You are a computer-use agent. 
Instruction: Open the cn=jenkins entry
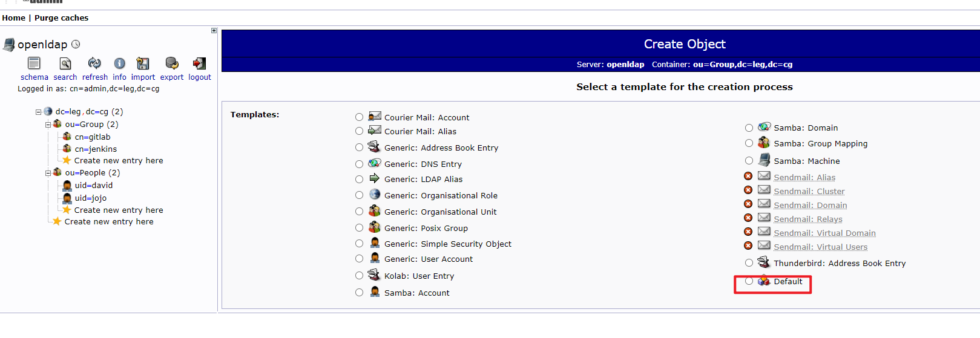(x=96, y=149)
